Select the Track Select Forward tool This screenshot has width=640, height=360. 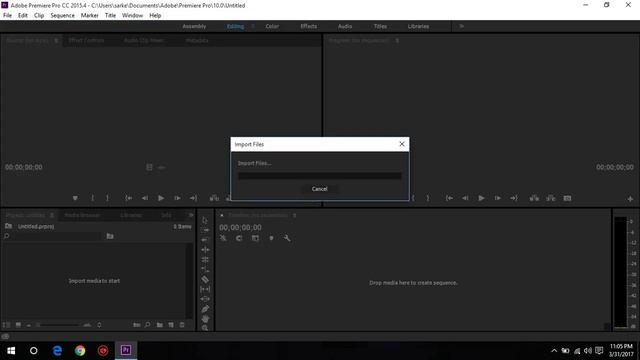(205, 230)
